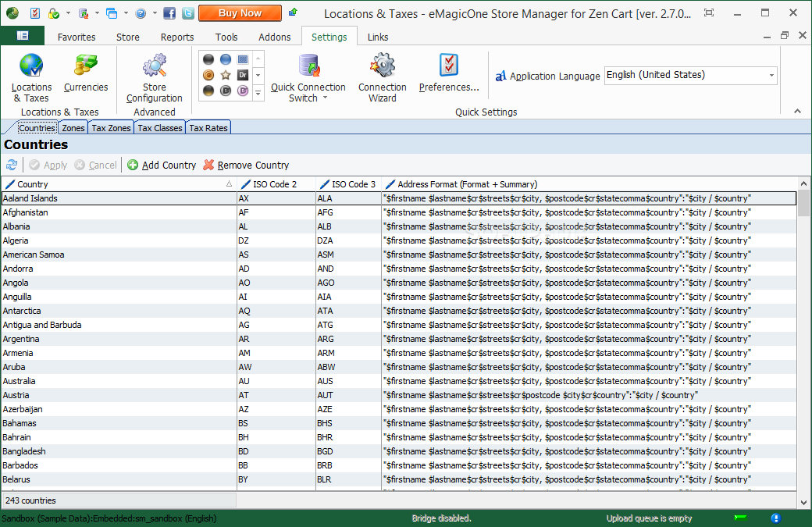Open Application Language dropdown
Viewport: 812px width, 527px height.
pyautogui.click(x=771, y=76)
